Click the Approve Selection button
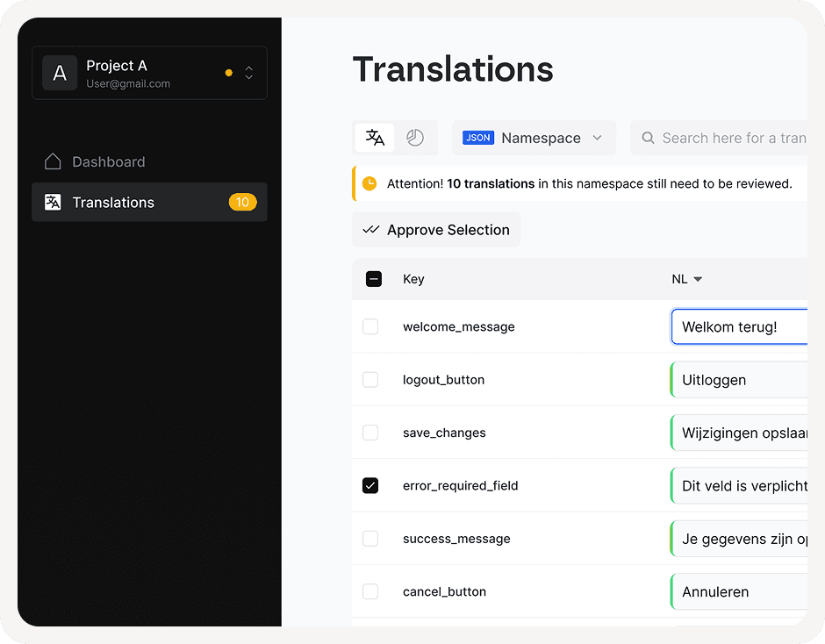The height and width of the screenshot is (644, 825). [x=436, y=229]
